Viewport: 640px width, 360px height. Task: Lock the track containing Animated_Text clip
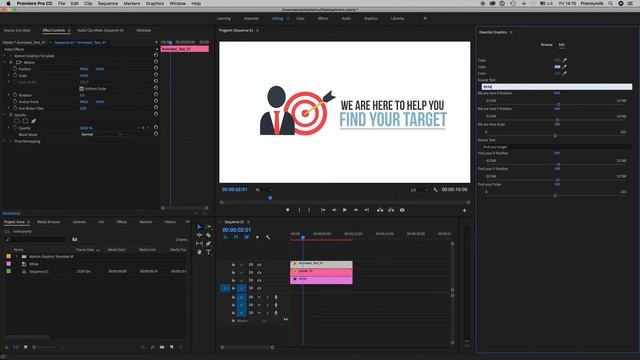coord(233,265)
